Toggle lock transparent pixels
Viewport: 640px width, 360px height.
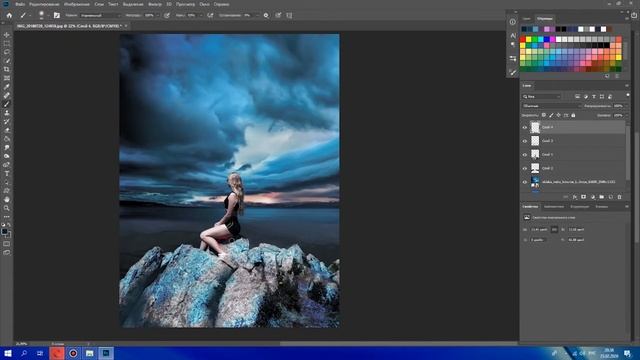click(x=544, y=116)
